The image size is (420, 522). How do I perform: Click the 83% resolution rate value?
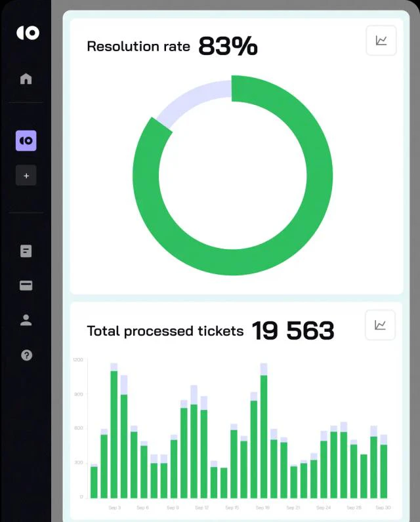pyautogui.click(x=228, y=46)
